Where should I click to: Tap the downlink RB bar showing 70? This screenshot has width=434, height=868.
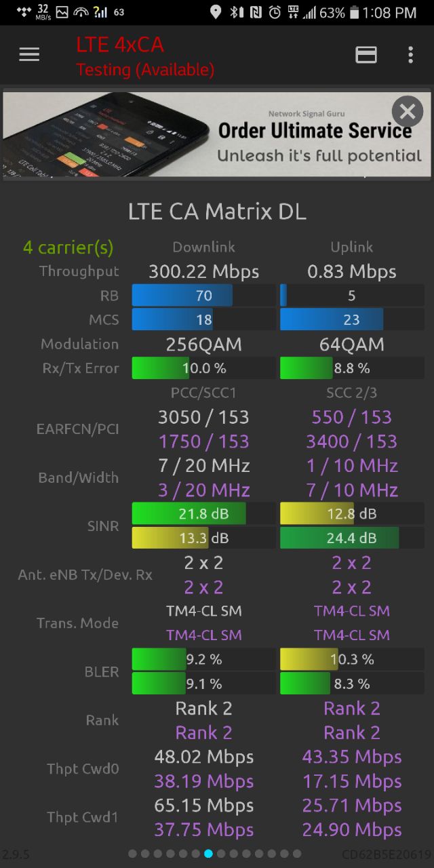[203, 296]
